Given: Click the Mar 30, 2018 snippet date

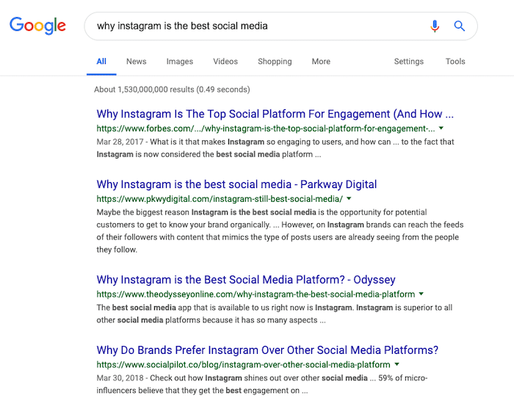Looking at the screenshot, I should (120, 378).
